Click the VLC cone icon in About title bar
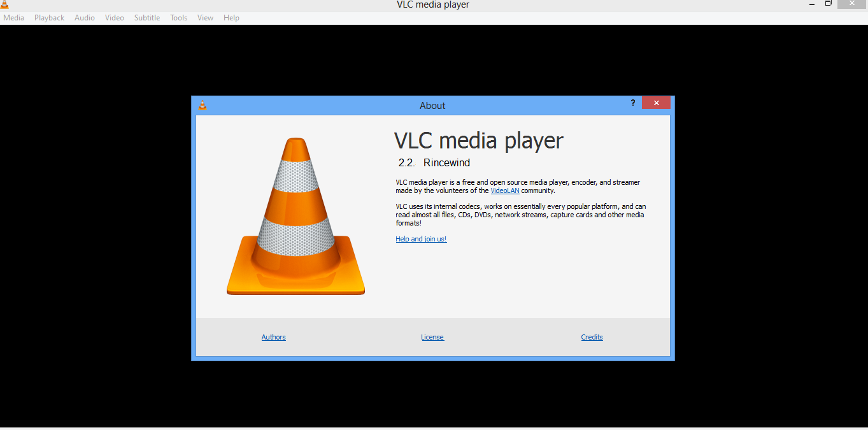Image resolution: width=868 pixels, height=430 pixels. [203, 105]
